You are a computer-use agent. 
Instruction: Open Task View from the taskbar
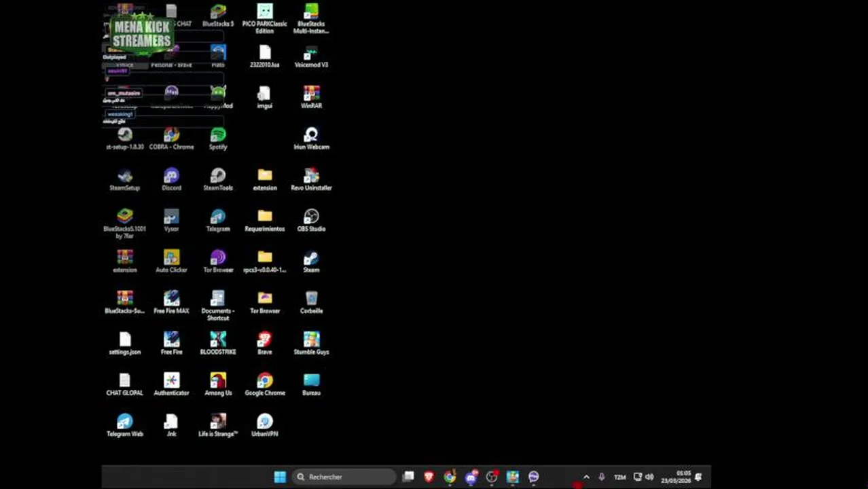click(x=408, y=477)
